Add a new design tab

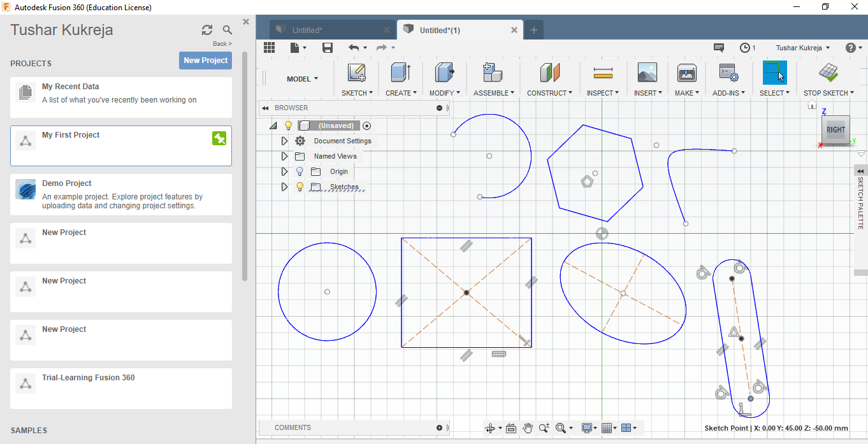(x=534, y=30)
